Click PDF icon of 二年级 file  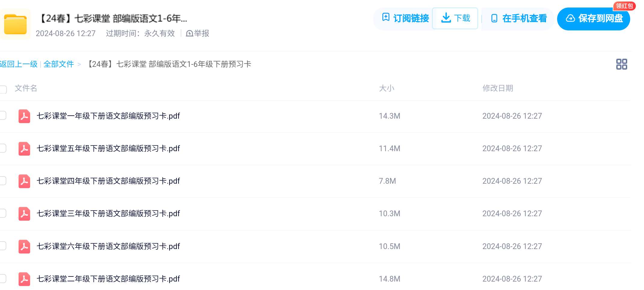[24, 279]
